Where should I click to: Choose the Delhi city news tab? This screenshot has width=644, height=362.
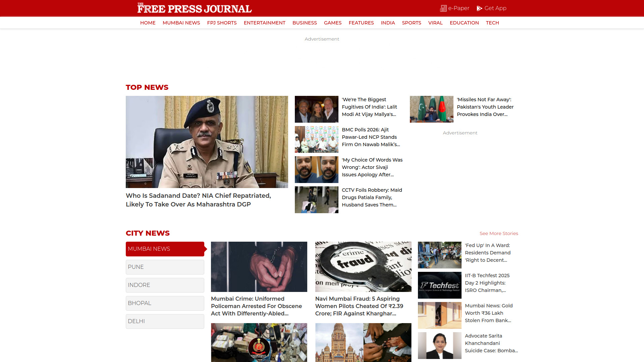(x=165, y=321)
